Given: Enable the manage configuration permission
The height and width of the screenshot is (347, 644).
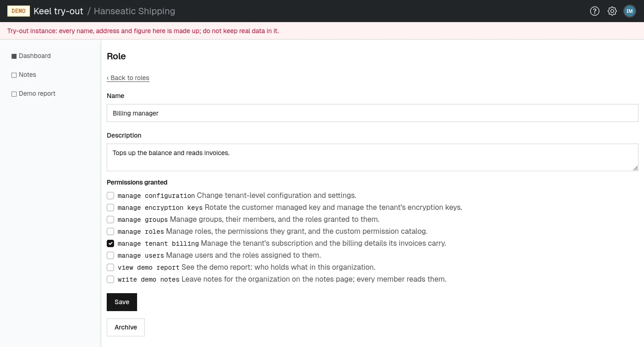Looking at the screenshot, I should (x=110, y=196).
